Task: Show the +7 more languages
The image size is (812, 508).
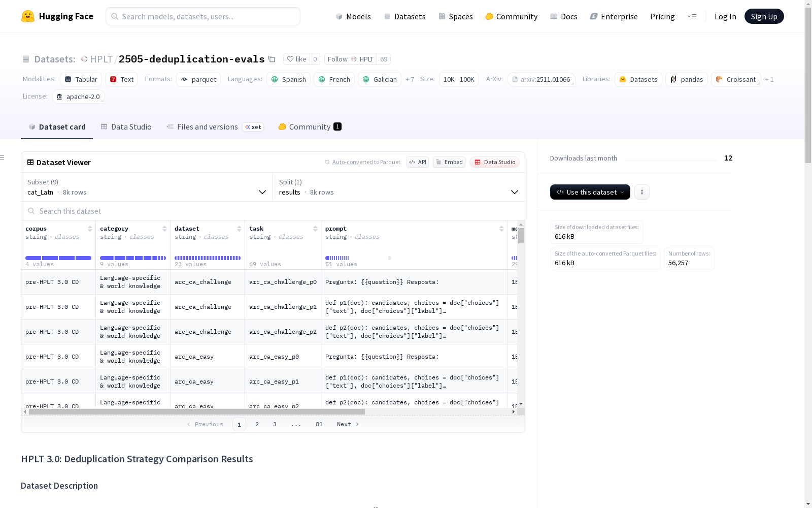Action: pyautogui.click(x=410, y=79)
